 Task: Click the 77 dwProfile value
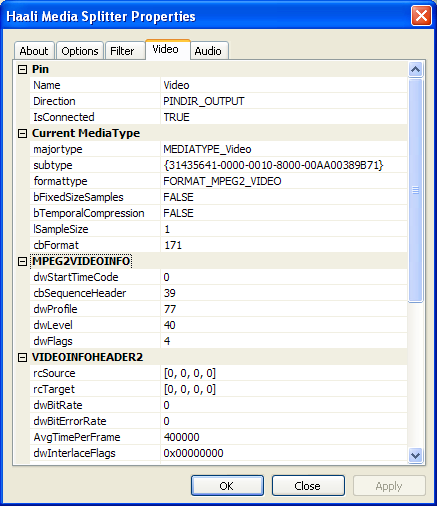170,309
